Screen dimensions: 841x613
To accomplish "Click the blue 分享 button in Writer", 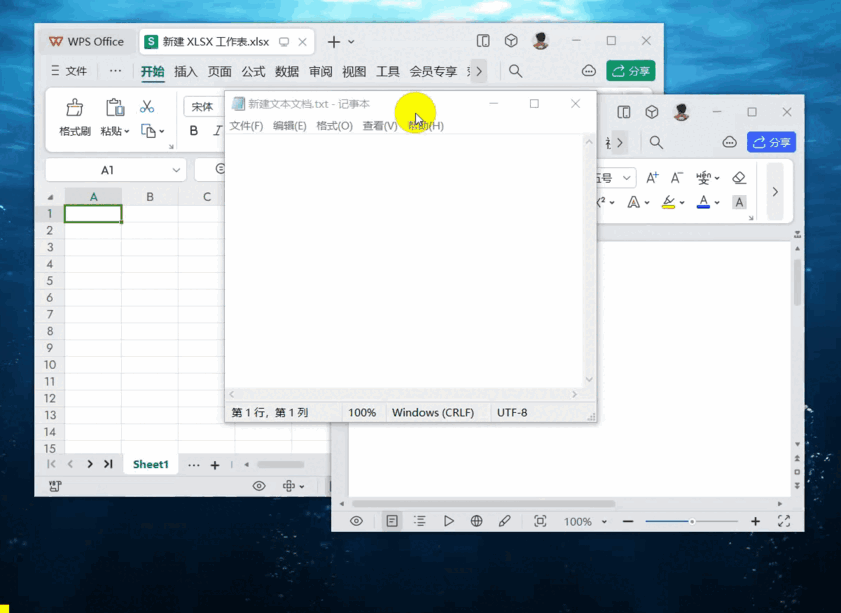I will (x=771, y=142).
